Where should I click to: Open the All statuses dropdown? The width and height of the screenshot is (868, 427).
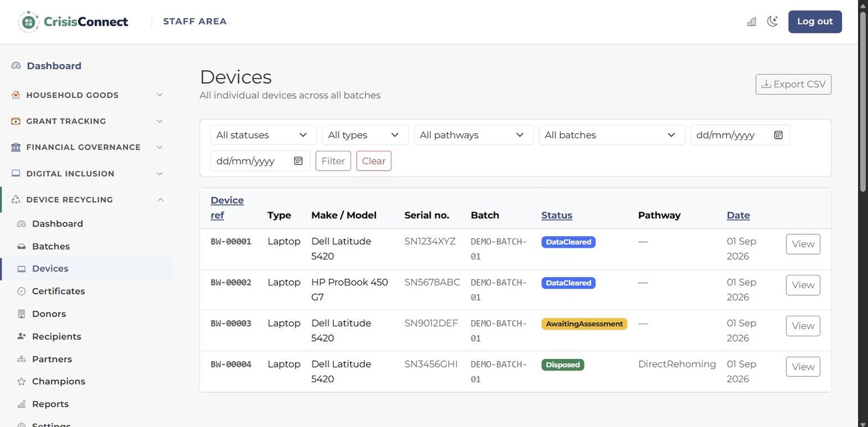tap(263, 135)
